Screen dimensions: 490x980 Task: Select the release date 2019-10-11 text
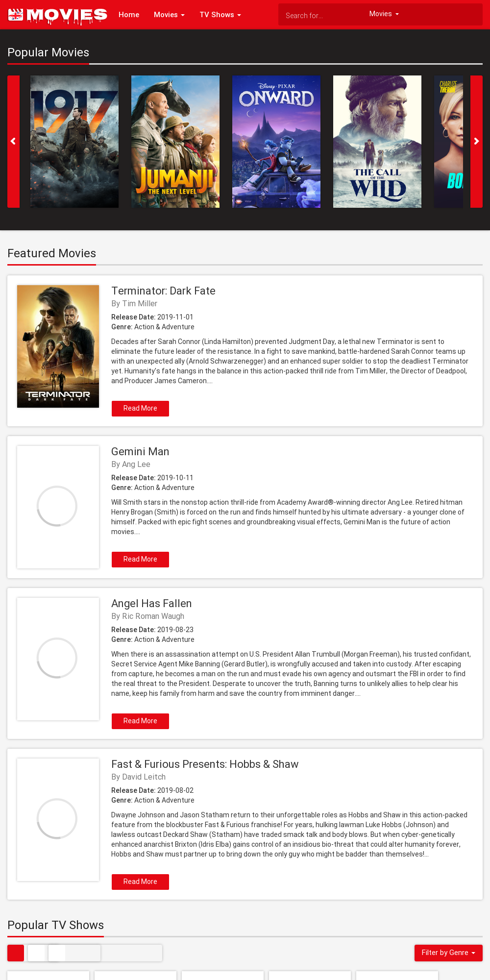(x=175, y=478)
